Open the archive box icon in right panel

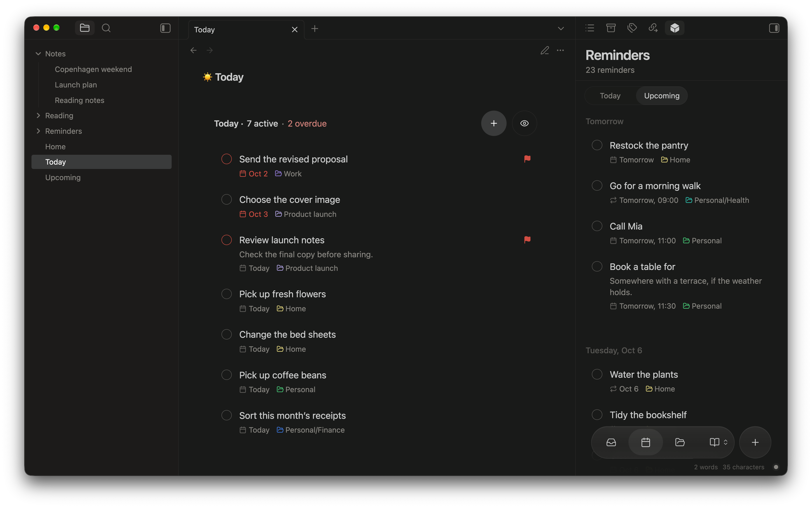click(611, 28)
